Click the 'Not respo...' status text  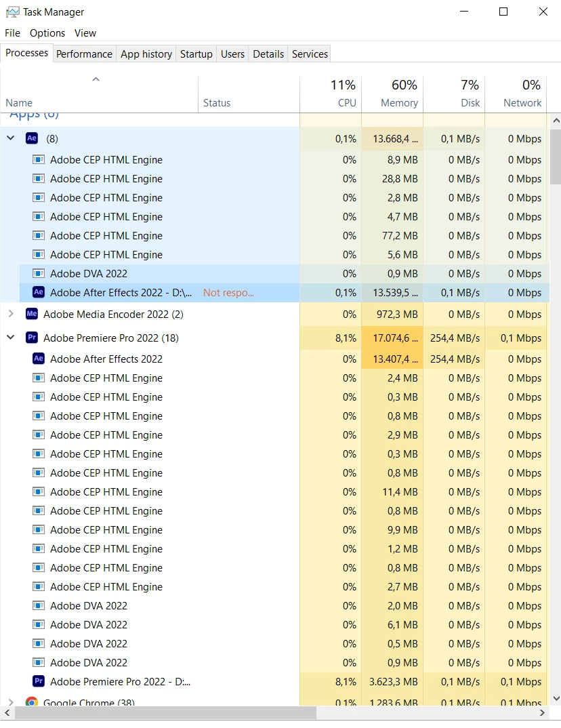click(228, 293)
